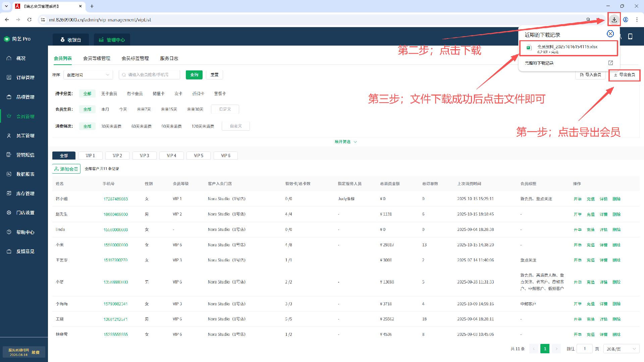Open 订单管理 in the sidebar
Viewport: 644px width, 362px height.
pyautogui.click(x=25, y=77)
